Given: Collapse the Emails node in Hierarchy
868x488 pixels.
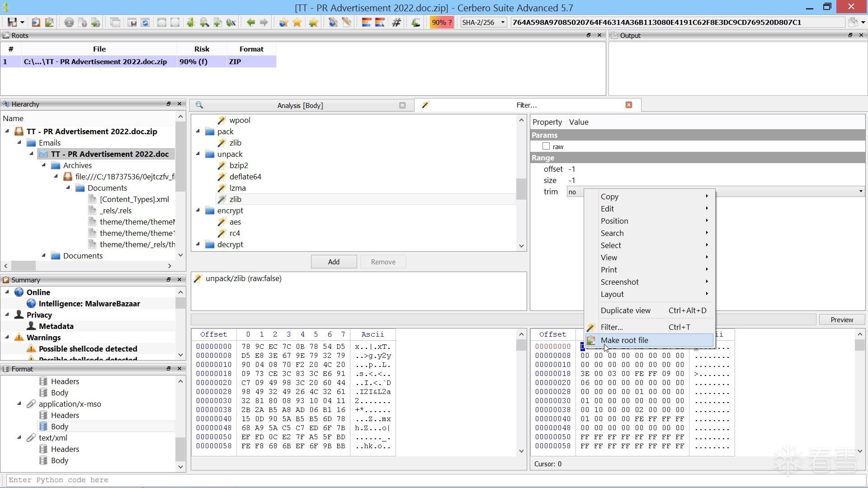Looking at the screenshot, I should point(19,143).
